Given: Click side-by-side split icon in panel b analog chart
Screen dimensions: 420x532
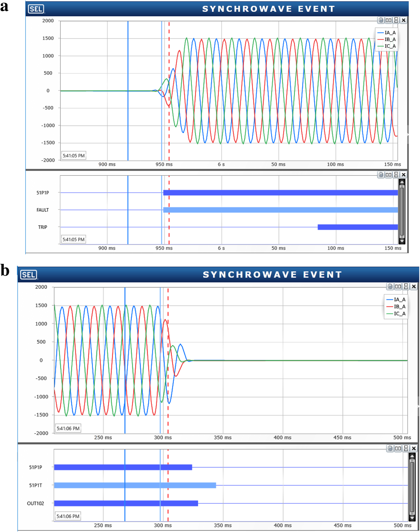Looking at the screenshot, I should (x=398, y=286).
